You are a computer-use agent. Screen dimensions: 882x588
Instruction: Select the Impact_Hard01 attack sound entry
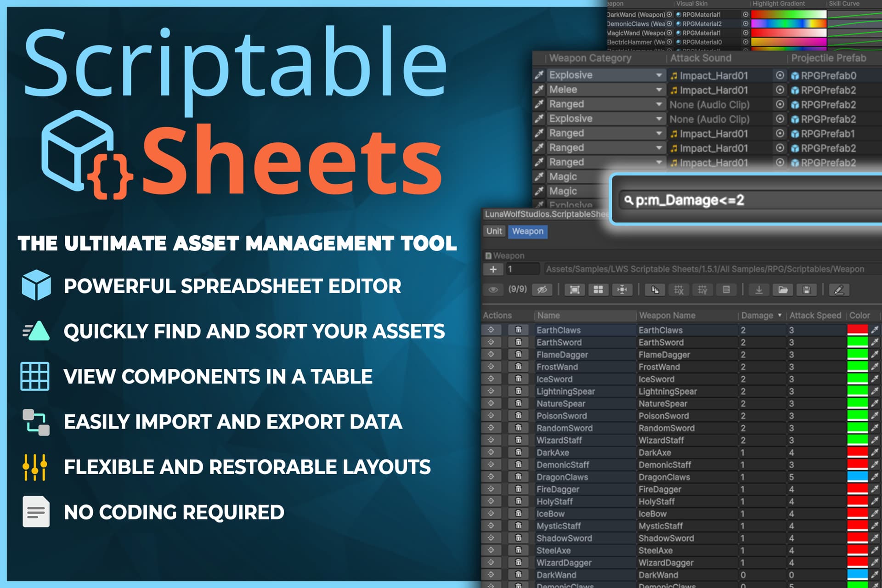point(710,76)
